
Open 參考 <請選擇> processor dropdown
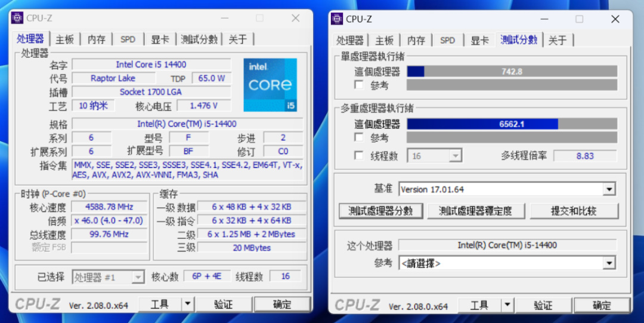[x=507, y=263]
